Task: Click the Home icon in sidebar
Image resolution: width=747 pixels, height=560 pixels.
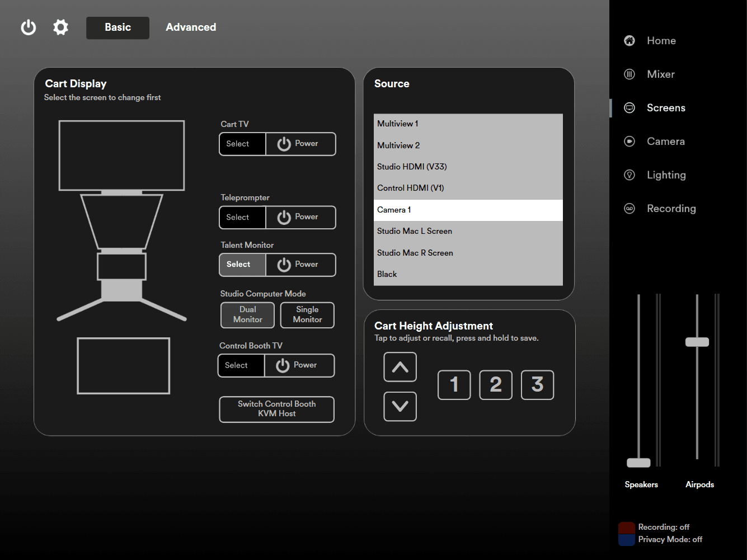Action: [x=629, y=41]
